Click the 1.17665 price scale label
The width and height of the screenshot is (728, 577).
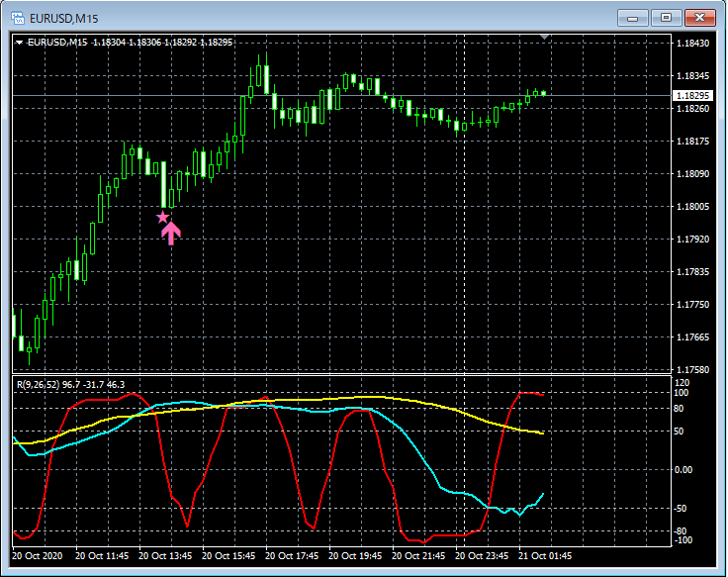point(692,337)
